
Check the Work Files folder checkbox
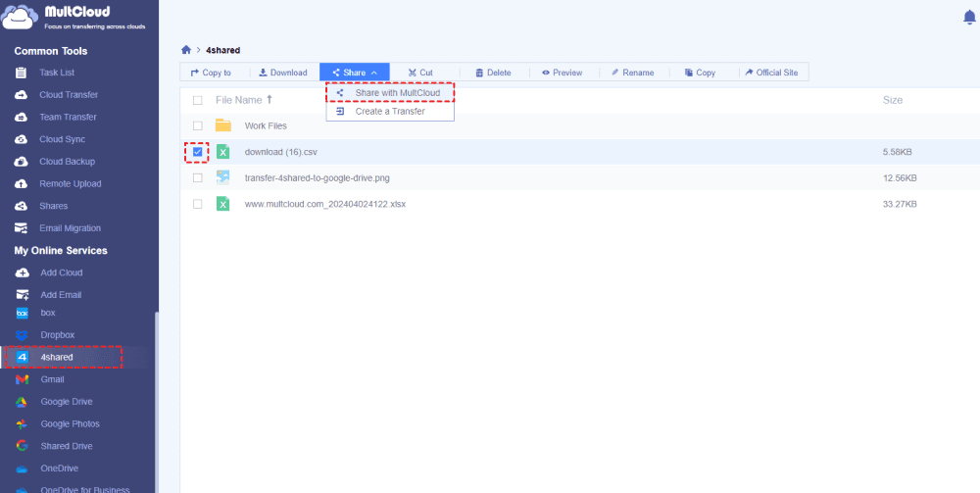point(198,125)
